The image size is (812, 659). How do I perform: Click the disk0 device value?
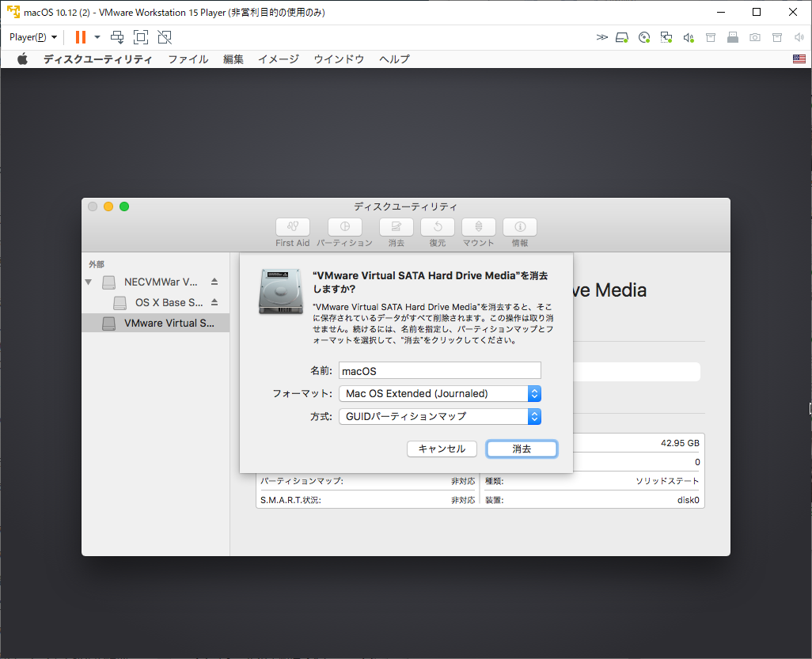pos(689,500)
